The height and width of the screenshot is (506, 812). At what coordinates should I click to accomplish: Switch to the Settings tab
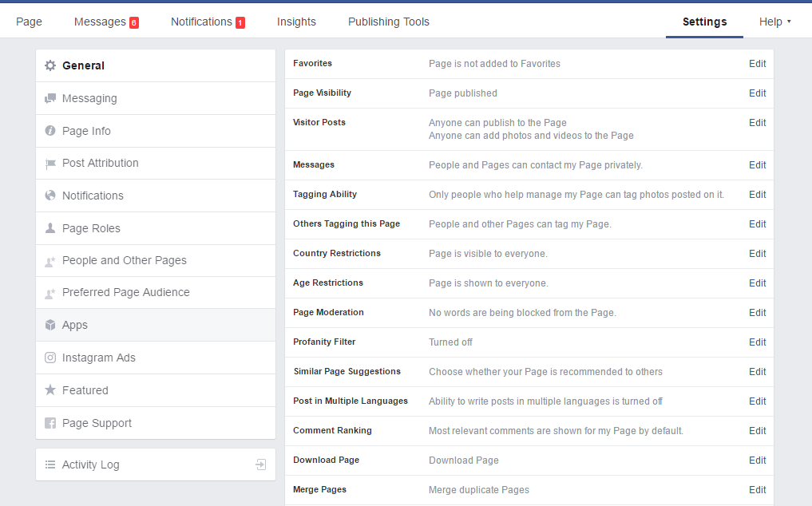coord(703,22)
